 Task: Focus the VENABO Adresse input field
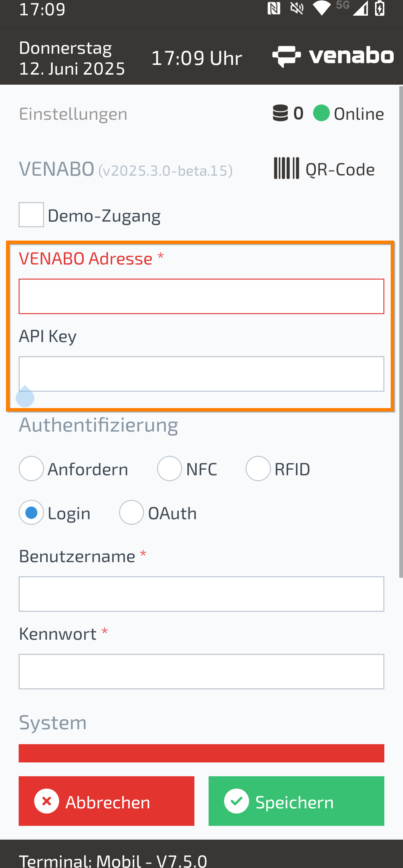point(201,297)
